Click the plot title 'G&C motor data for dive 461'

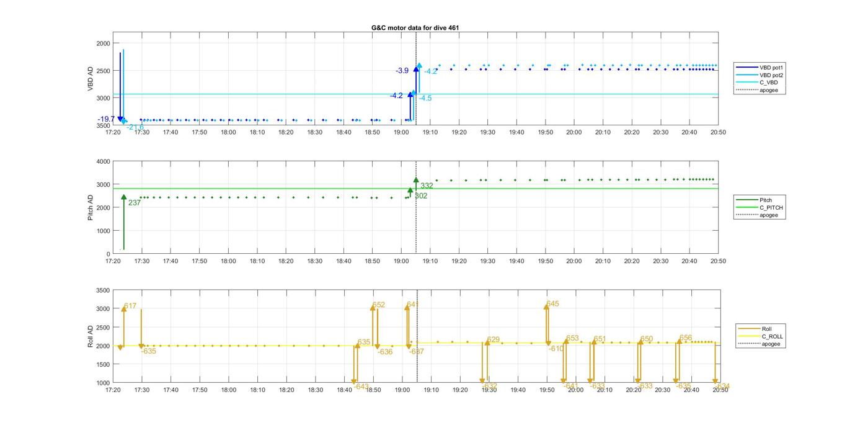tap(415, 28)
